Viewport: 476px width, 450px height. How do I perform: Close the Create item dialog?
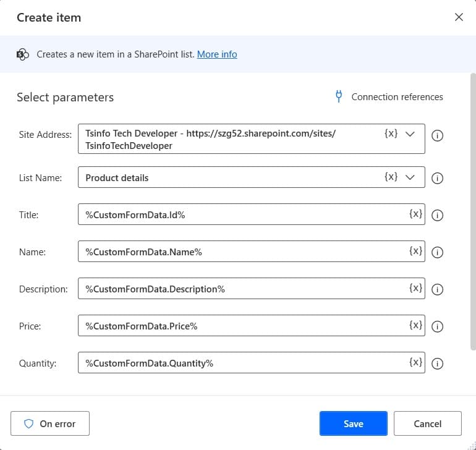[x=459, y=17]
